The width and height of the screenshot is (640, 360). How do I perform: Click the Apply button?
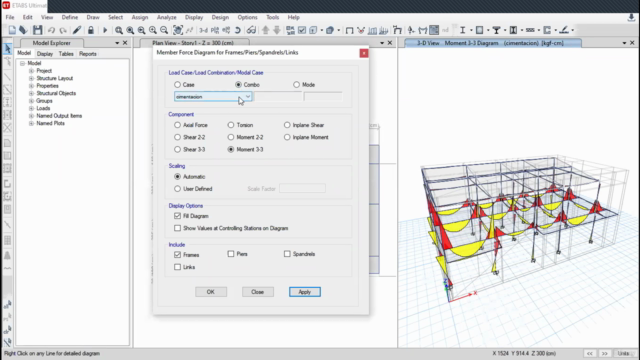pyautogui.click(x=304, y=292)
